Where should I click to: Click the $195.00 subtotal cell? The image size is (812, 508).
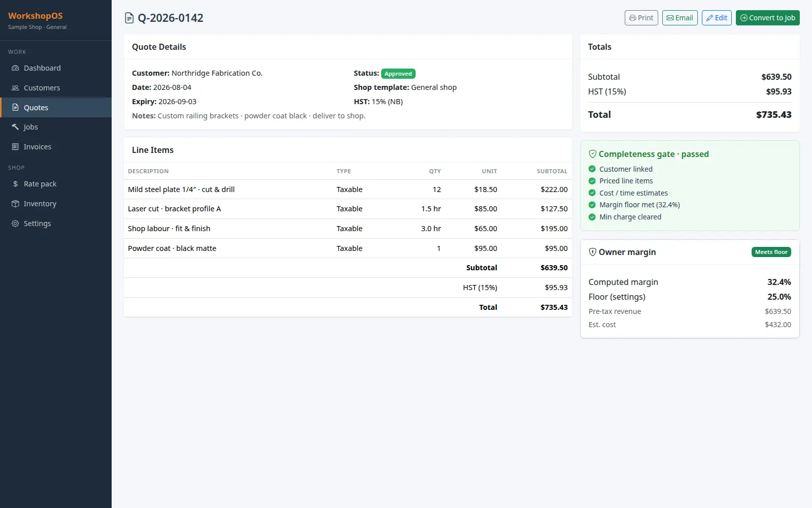554,229
